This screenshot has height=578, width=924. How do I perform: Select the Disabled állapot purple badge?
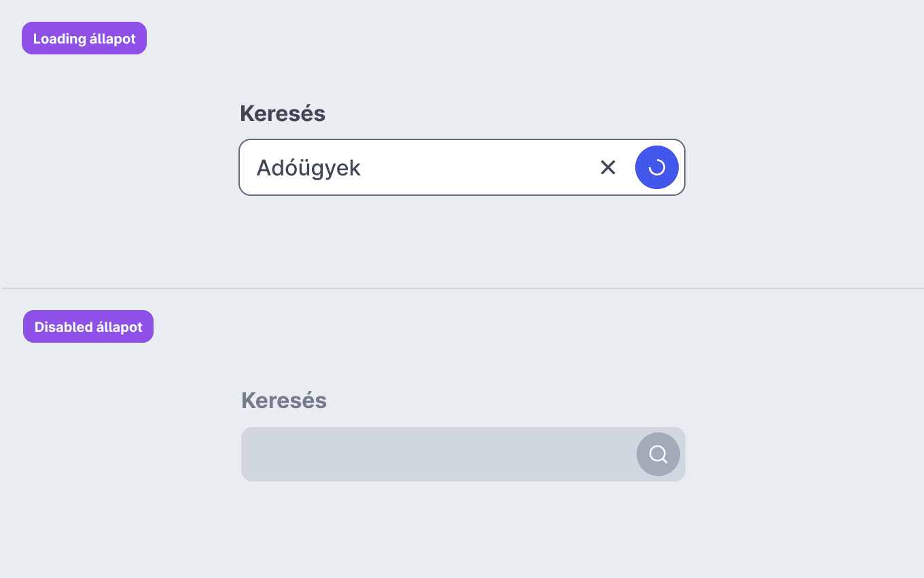pyautogui.click(x=88, y=326)
